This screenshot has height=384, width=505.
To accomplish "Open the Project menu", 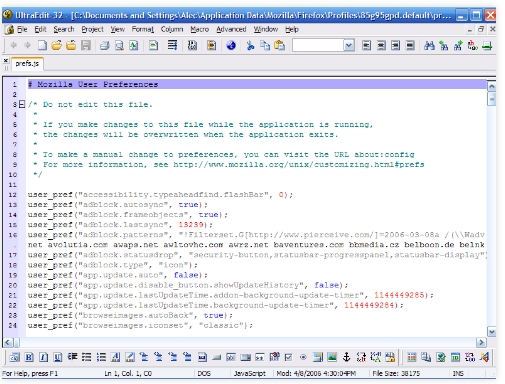I will coord(92,29).
